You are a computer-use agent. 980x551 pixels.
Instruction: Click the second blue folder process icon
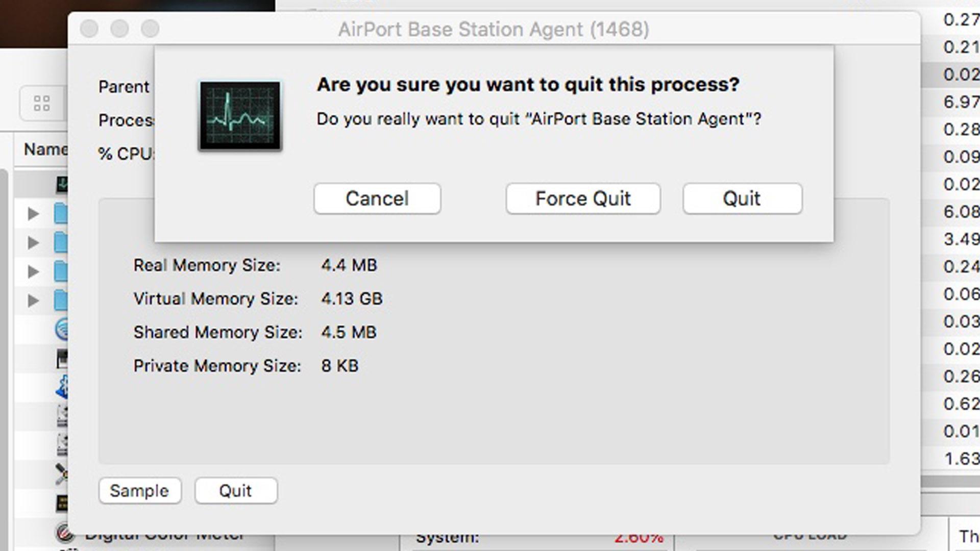[x=62, y=243]
